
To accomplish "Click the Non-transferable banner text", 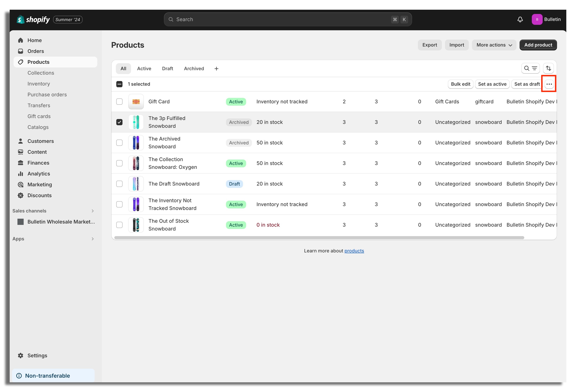I will 48,376.
